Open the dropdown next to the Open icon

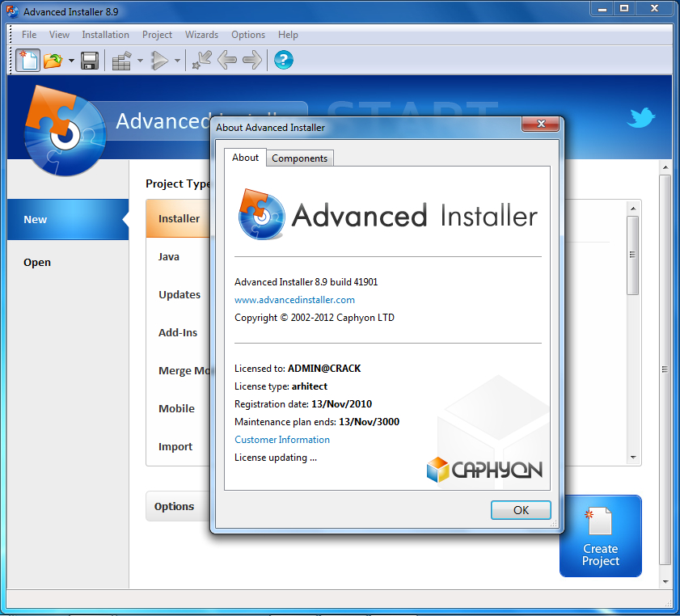(x=70, y=60)
